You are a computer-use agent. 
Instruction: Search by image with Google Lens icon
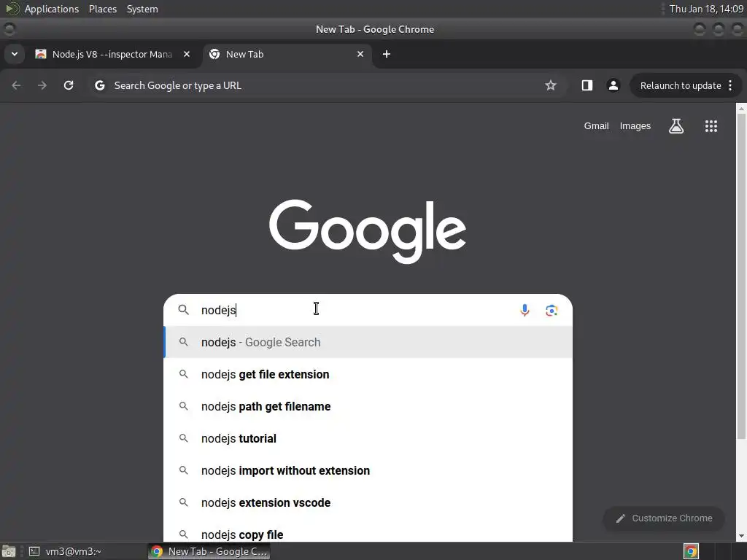click(551, 311)
